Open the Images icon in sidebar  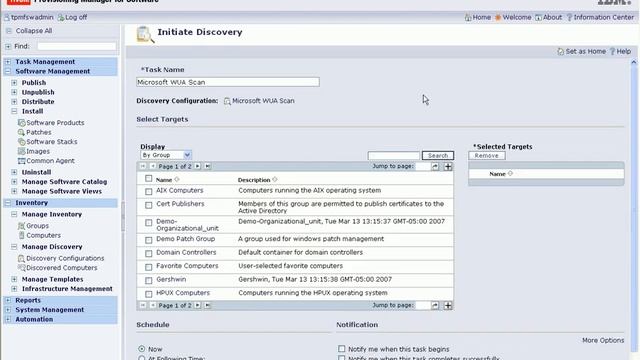pos(22,151)
